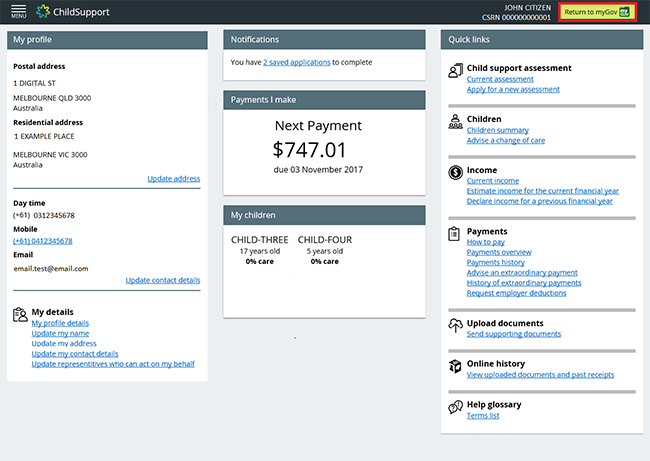Image resolution: width=650 pixels, height=461 pixels.
Task: Click the Income section icon
Action: [x=455, y=172]
